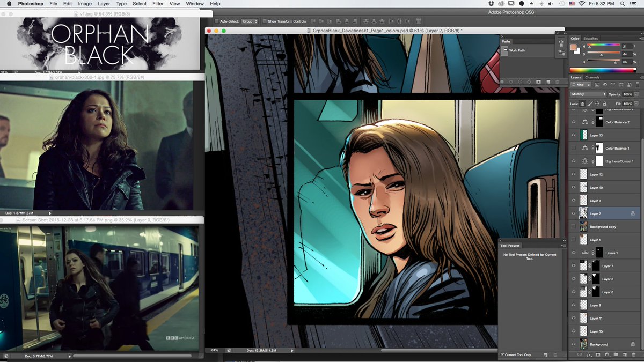Click the Hue slider in Color panel

(x=603, y=46)
